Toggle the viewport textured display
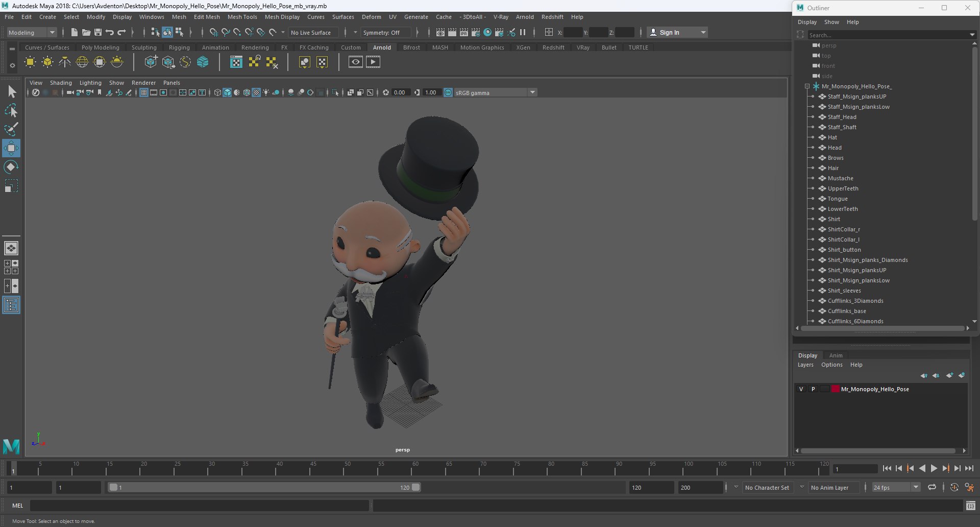This screenshot has width=980, height=527. point(257,92)
